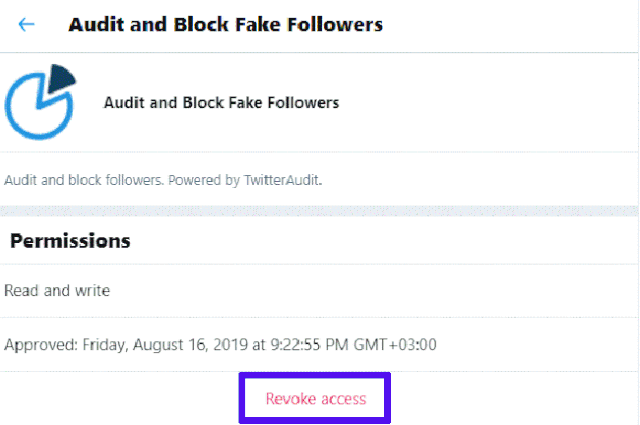Select the 'Read and write' permission row
The width and height of the screenshot is (640, 425).
(319, 291)
